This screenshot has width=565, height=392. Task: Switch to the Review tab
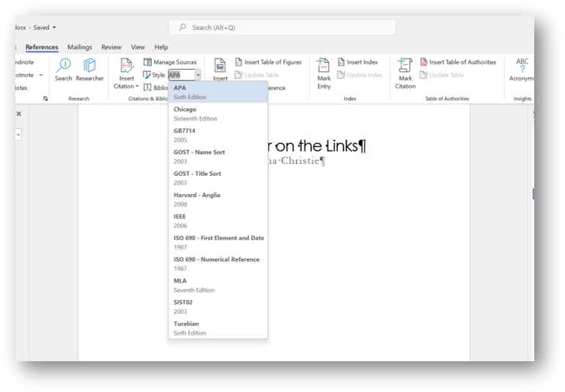(x=111, y=47)
